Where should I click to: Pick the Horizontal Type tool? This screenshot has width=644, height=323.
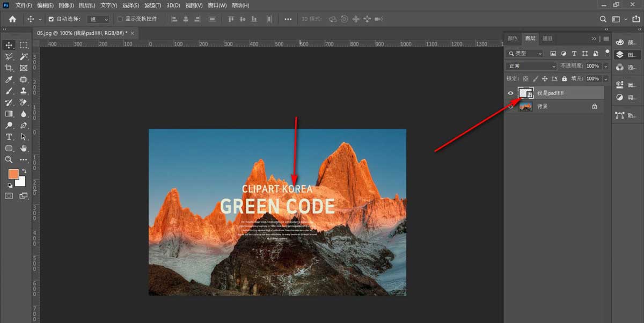9,137
